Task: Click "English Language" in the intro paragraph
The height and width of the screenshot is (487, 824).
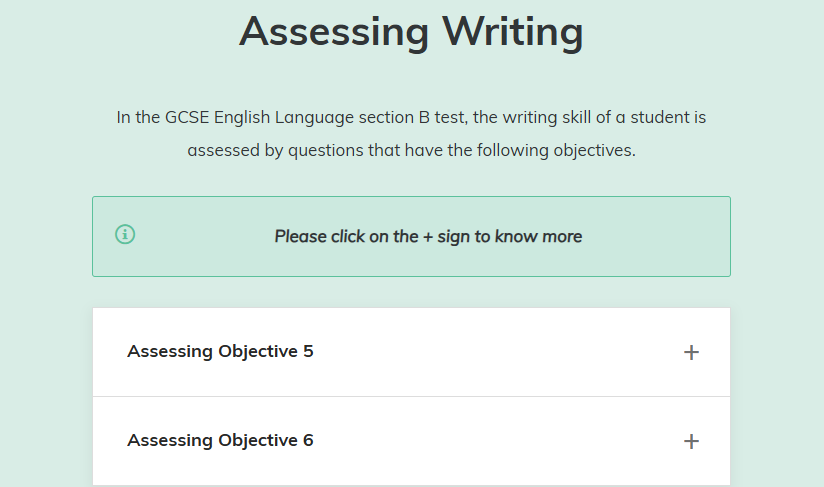Action: click(288, 118)
